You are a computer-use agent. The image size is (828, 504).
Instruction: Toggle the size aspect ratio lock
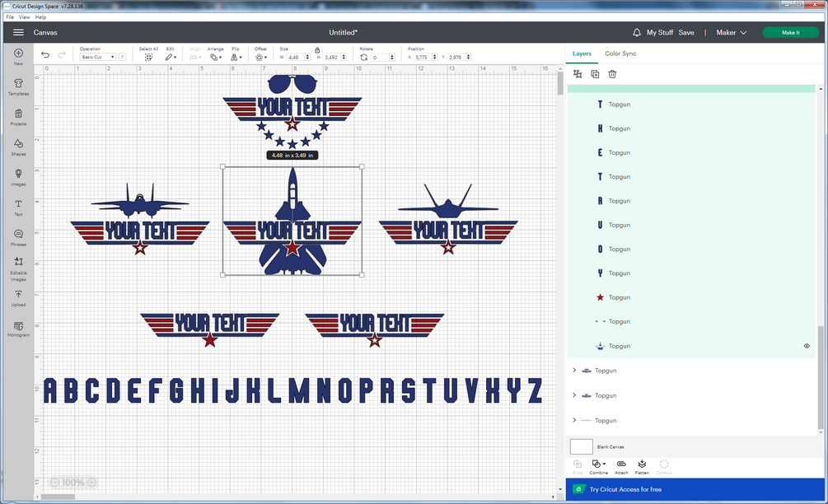point(317,50)
